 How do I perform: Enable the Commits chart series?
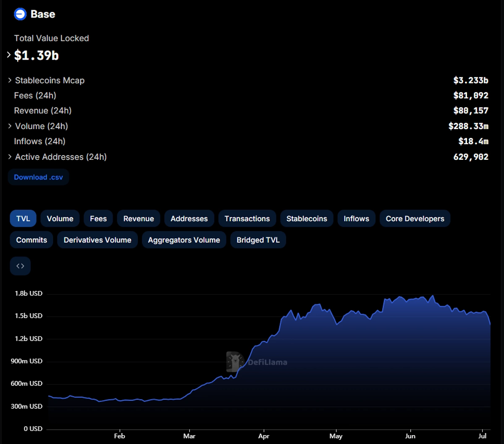click(x=31, y=240)
